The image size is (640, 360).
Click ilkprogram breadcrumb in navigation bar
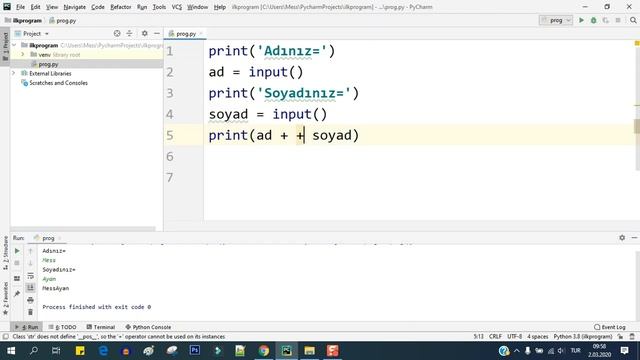click(24, 20)
